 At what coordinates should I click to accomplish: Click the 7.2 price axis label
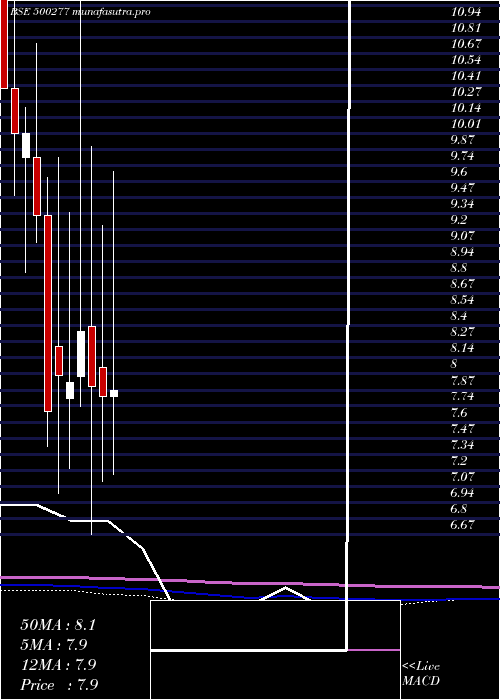(x=459, y=460)
